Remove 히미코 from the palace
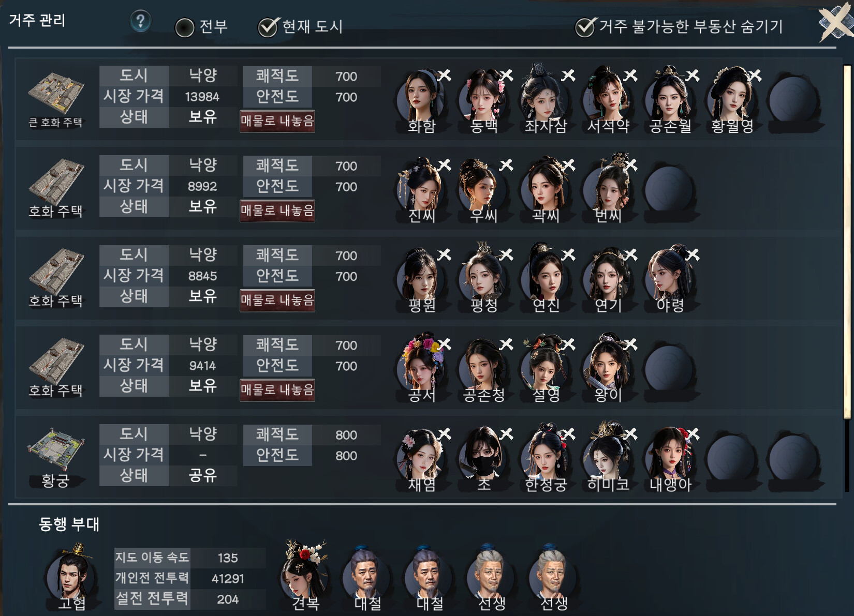The width and height of the screenshot is (854, 616). pyautogui.click(x=630, y=434)
